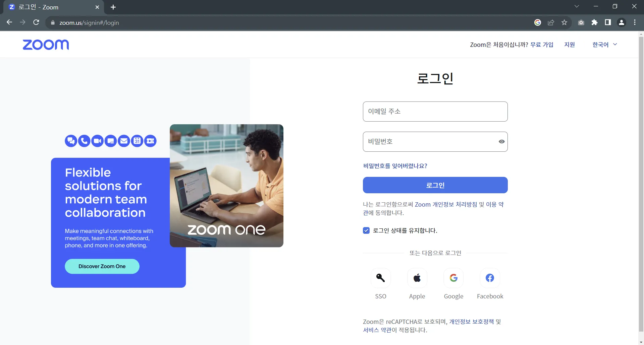644x345 pixels.
Task: Close the 로그인 - Zoom tab
Action: point(97,7)
